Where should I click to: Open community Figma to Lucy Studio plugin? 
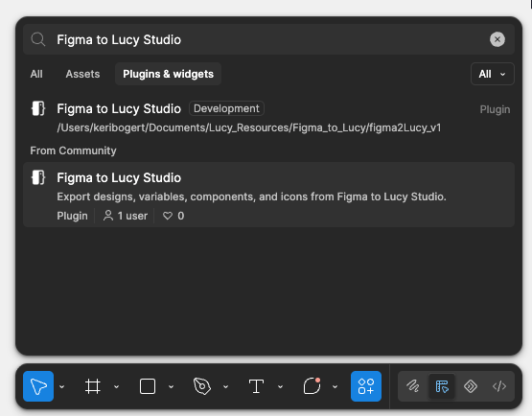[x=268, y=195]
